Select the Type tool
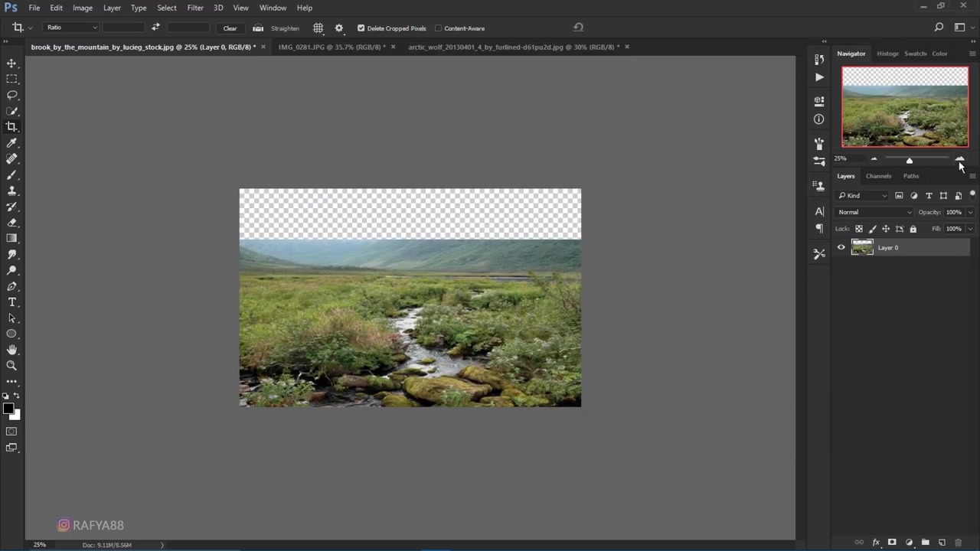Screen dimensions: 980x551 11,302
